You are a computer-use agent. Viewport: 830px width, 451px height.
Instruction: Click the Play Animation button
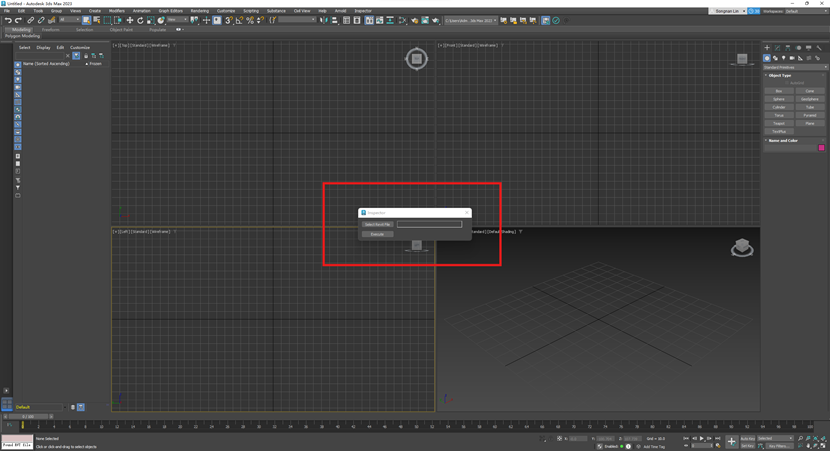(702, 438)
